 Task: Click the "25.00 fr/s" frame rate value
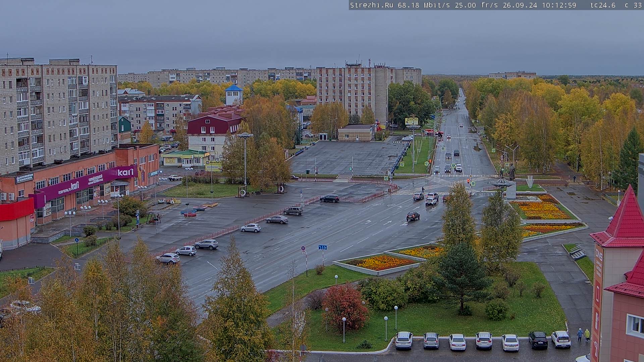[476, 5]
